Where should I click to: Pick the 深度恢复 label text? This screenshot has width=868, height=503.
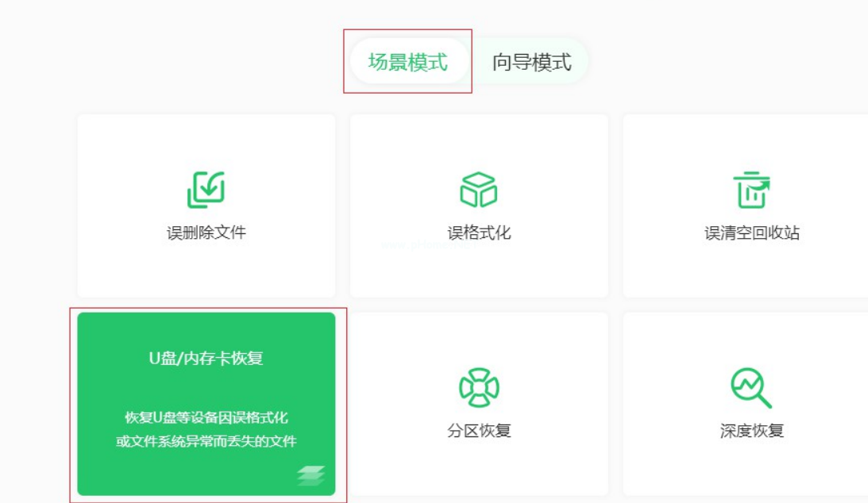(751, 431)
